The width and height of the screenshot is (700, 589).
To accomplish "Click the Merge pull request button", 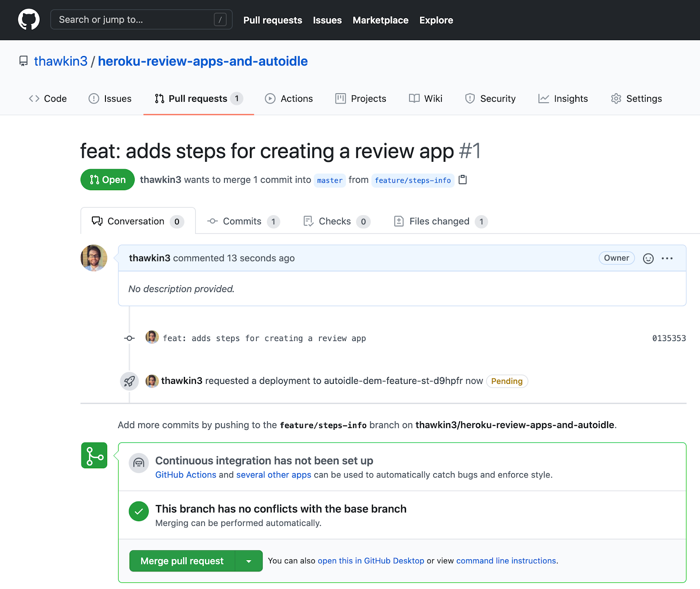I will click(x=182, y=561).
